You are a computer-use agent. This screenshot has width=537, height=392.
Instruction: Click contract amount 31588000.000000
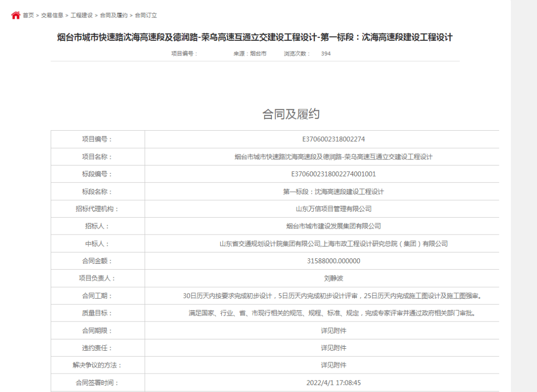pyautogui.click(x=333, y=261)
